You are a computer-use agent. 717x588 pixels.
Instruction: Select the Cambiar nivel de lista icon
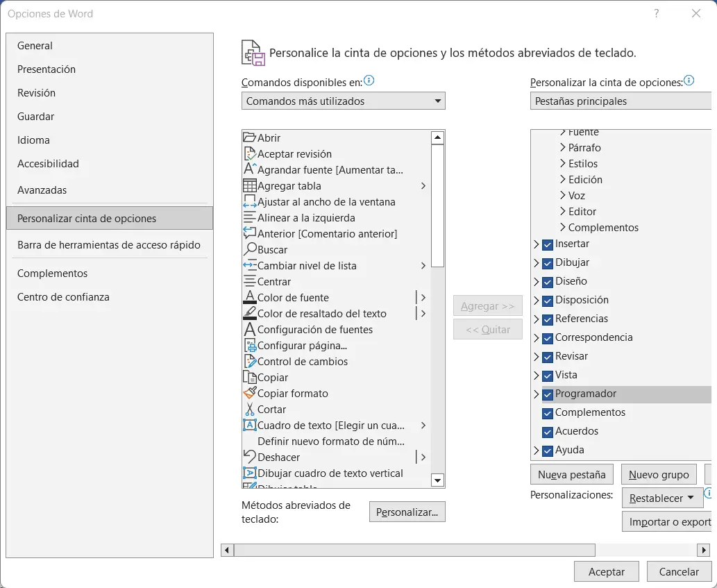coord(249,265)
